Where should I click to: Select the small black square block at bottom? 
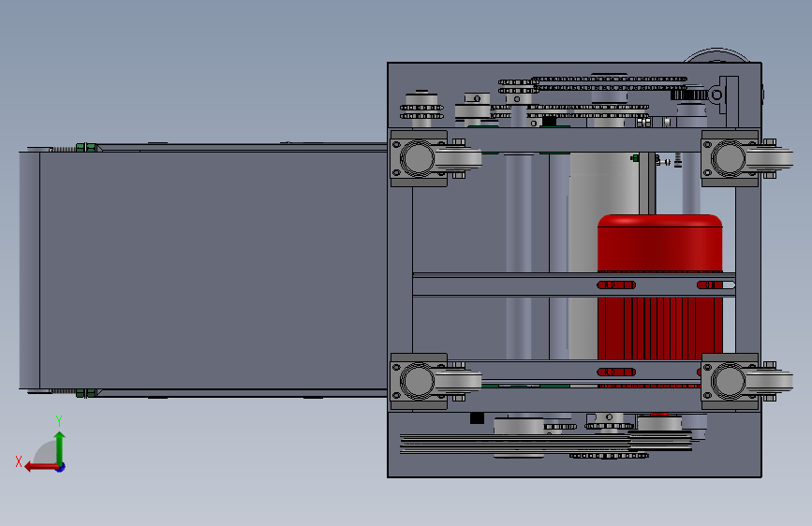coord(477,417)
